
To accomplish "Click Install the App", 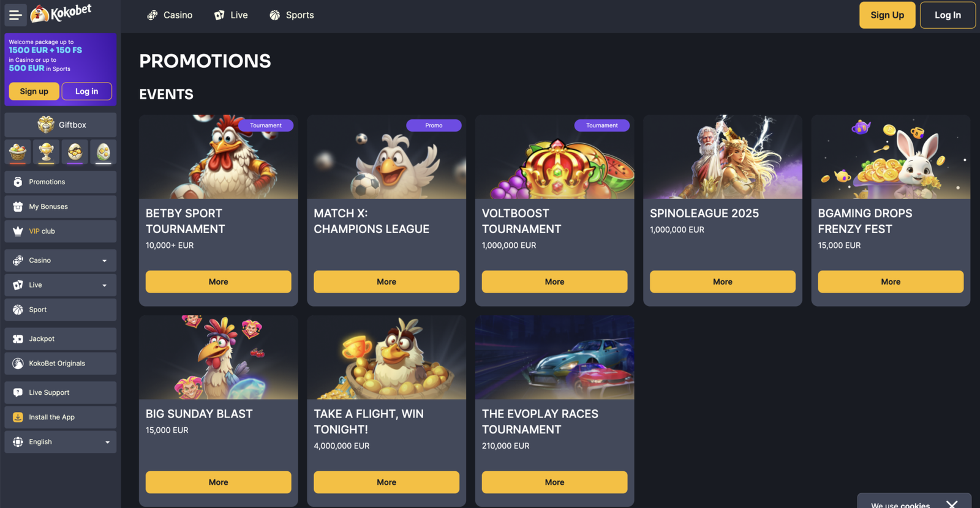I will 61,417.
